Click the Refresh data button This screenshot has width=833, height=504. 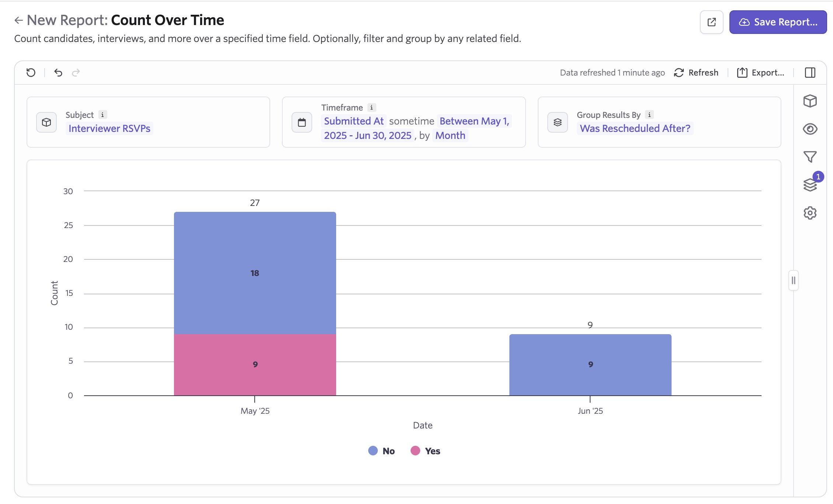pos(696,73)
